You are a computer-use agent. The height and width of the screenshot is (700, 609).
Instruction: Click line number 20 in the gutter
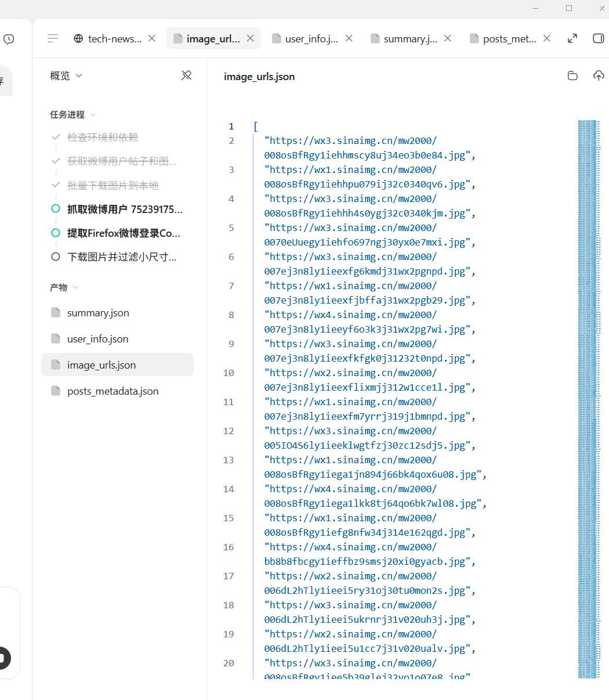tap(229, 663)
